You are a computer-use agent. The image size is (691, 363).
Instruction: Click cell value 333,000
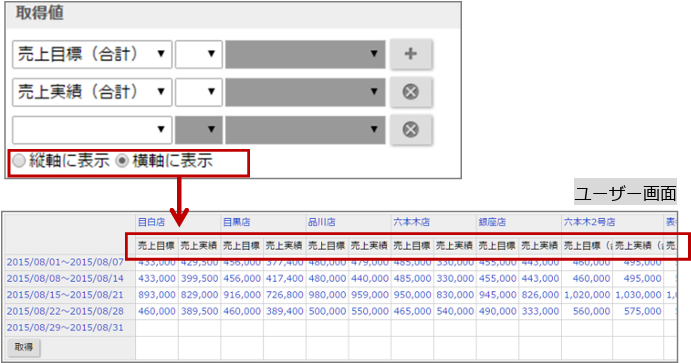coord(540,311)
